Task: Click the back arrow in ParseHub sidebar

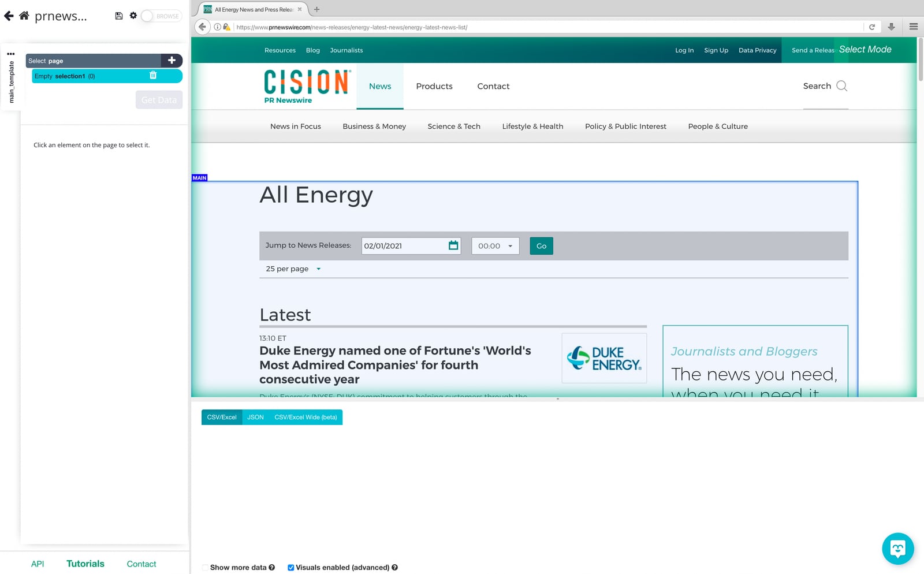Action: 9,16
